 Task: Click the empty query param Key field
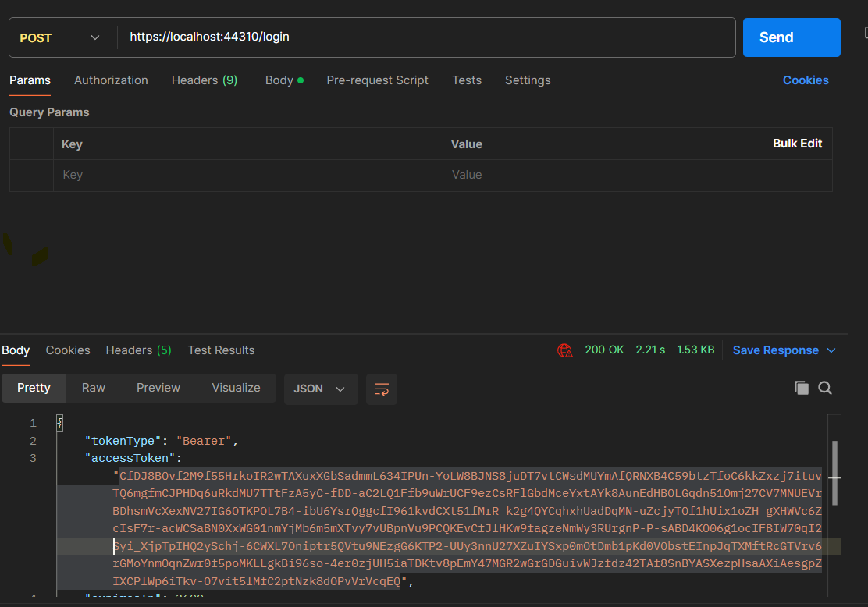coord(248,175)
